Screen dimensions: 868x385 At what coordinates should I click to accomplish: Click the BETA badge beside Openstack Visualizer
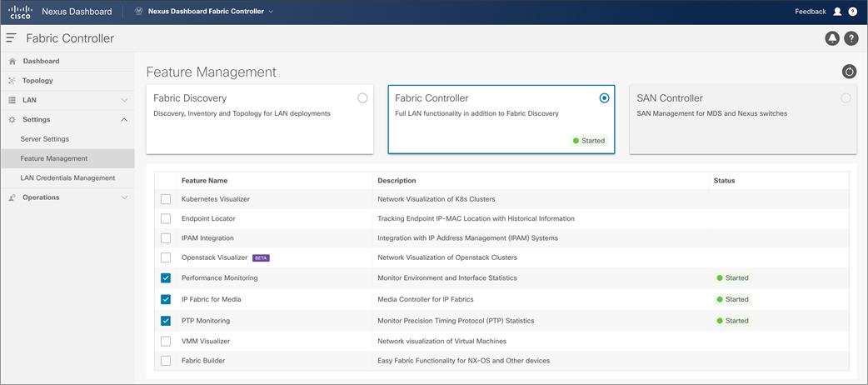tap(261, 257)
